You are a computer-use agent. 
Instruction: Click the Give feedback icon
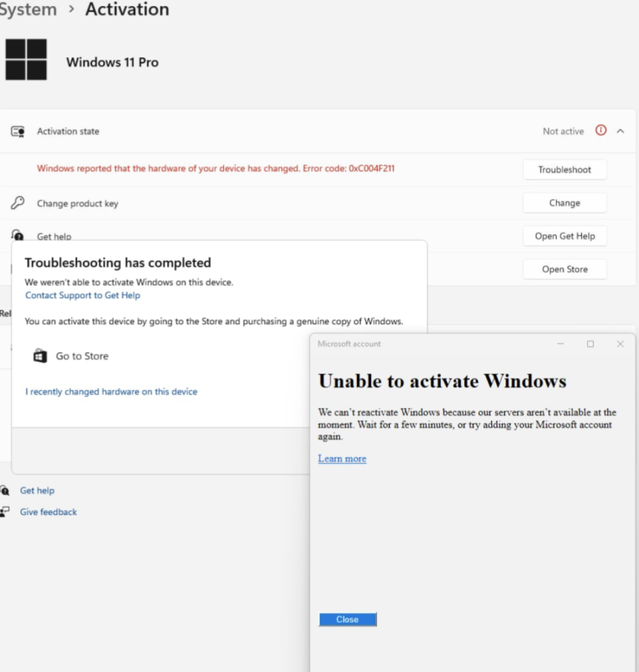click(x=5, y=512)
